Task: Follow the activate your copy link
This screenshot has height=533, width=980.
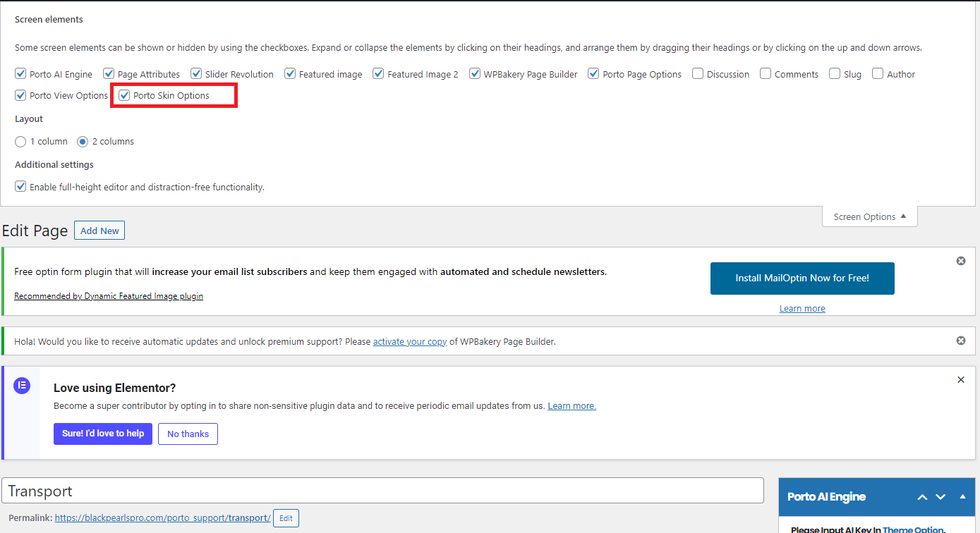Action: tap(410, 341)
